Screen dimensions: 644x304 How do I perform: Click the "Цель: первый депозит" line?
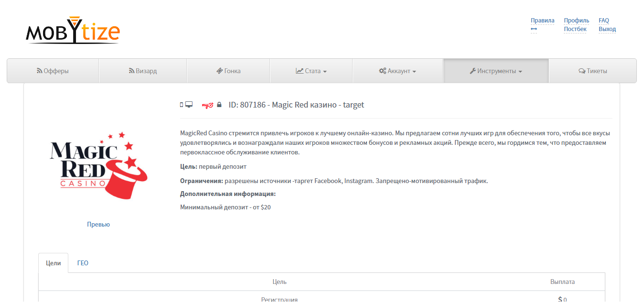[213, 166]
